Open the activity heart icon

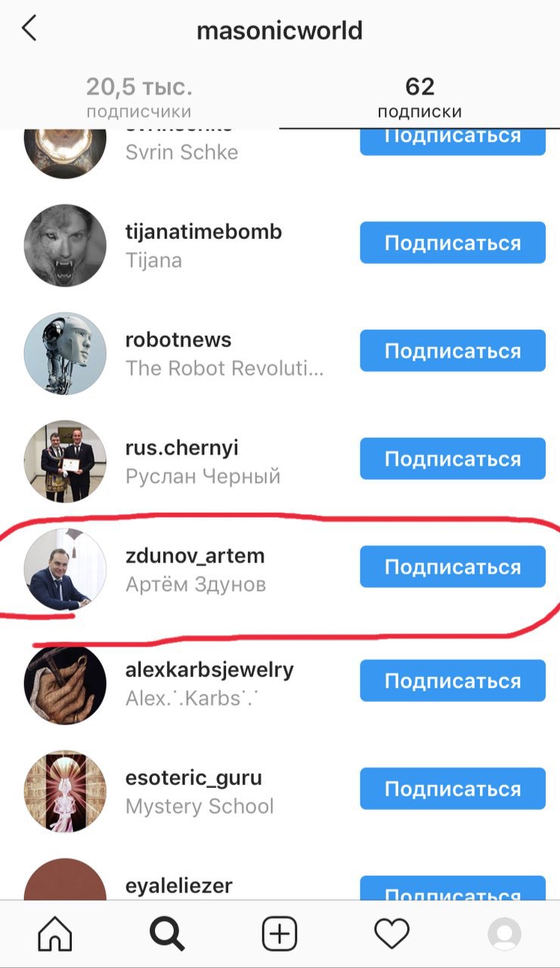coord(391,934)
